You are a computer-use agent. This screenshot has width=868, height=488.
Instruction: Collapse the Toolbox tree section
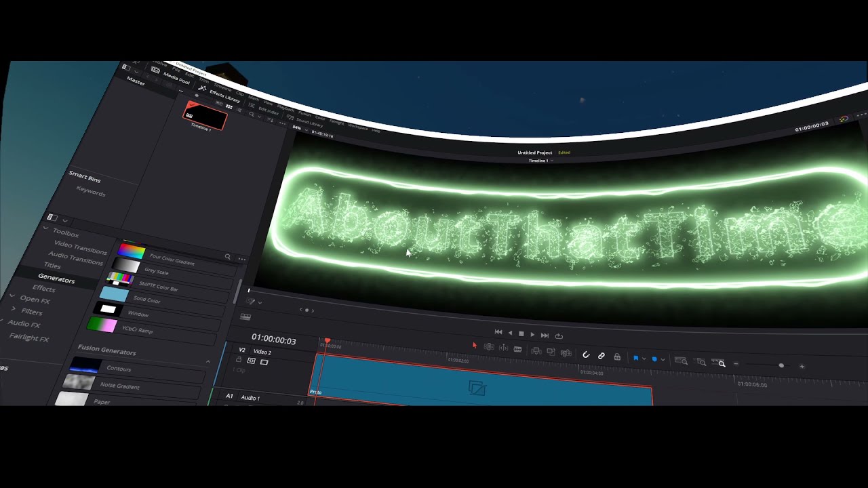(46, 229)
